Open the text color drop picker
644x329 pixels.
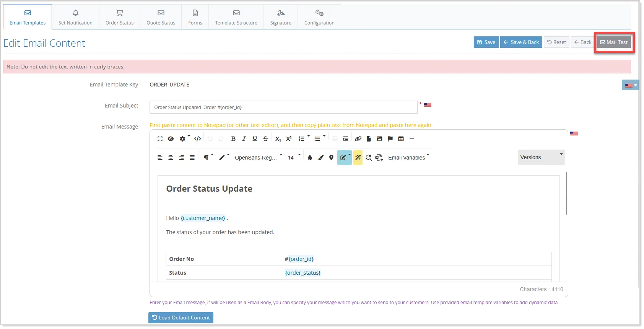pyautogui.click(x=310, y=158)
